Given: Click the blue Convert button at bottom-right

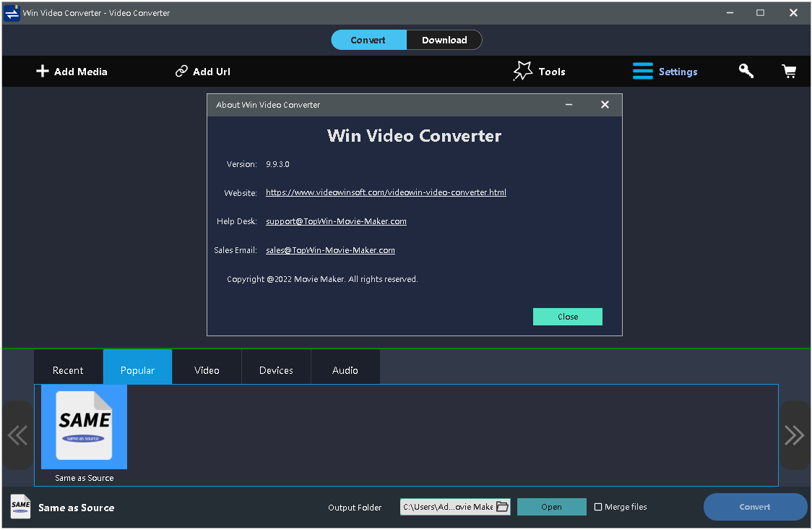Looking at the screenshot, I should coord(754,507).
